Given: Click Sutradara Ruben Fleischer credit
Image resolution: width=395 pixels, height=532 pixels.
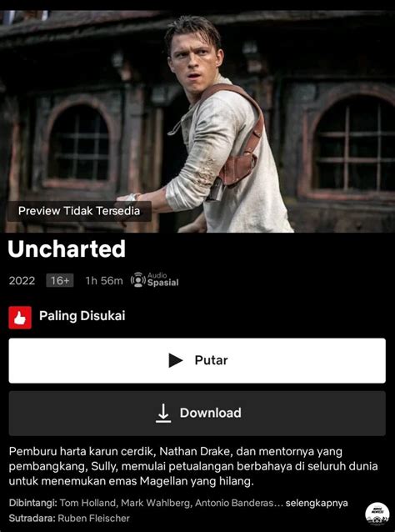Looking at the screenshot, I should point(69,519).
